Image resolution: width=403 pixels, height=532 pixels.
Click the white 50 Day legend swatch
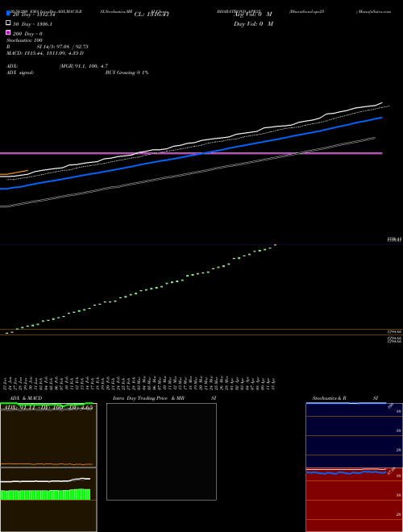point(8,23)
